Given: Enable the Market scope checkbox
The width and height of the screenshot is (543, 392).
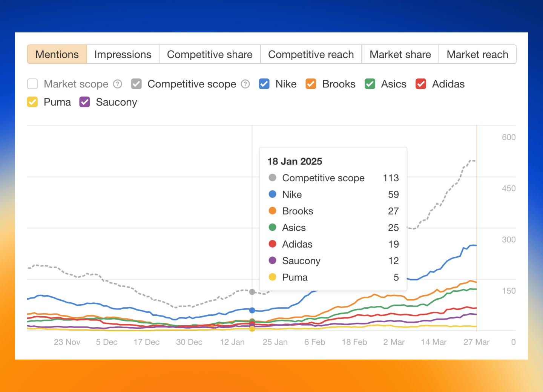Looking at the screenshot, I should tap(32, 84).
